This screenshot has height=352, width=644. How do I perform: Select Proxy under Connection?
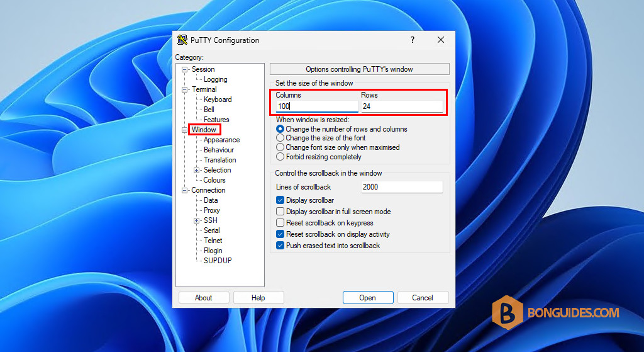click(211, 210)
